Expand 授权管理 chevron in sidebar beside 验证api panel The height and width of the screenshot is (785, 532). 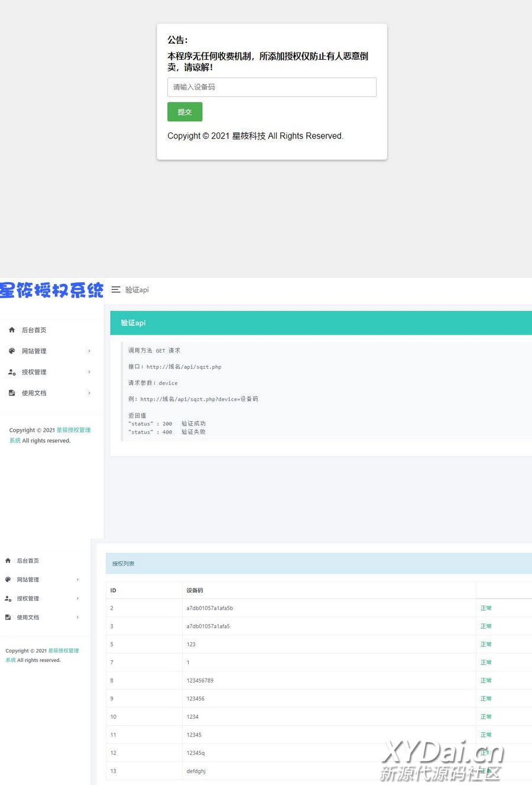pos(89,372)
